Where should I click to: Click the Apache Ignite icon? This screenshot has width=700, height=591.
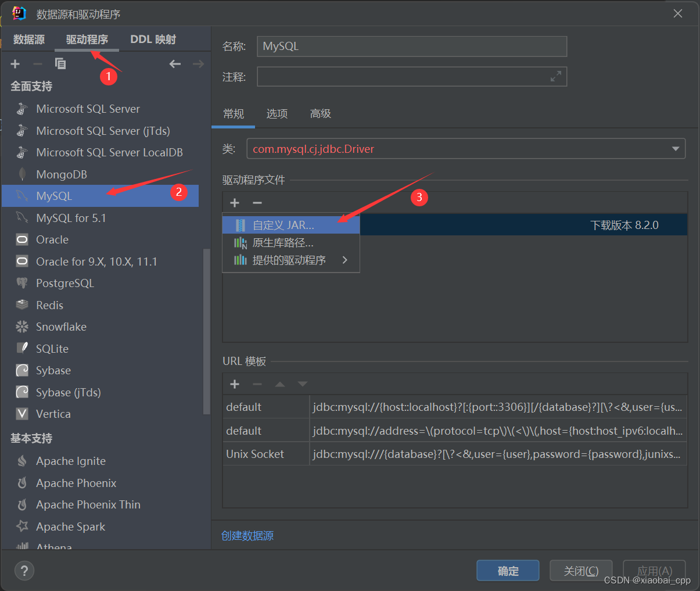tap(22, 461)
